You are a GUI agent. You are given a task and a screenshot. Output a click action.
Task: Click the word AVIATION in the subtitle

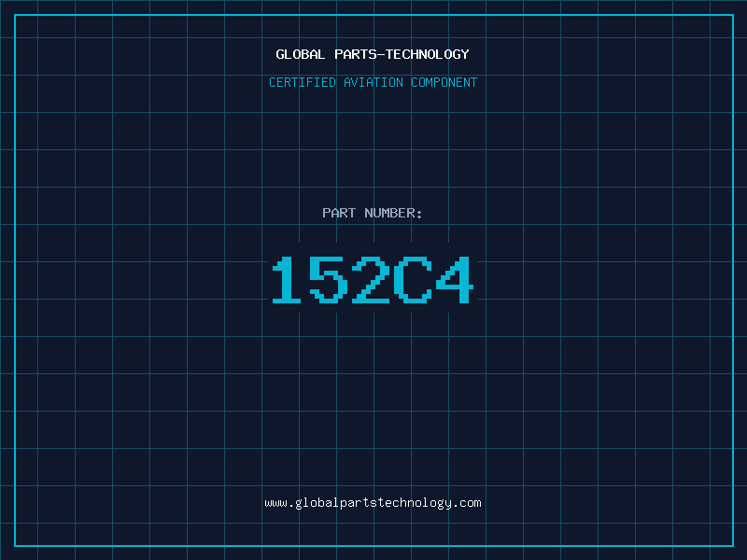click(373, 82)
